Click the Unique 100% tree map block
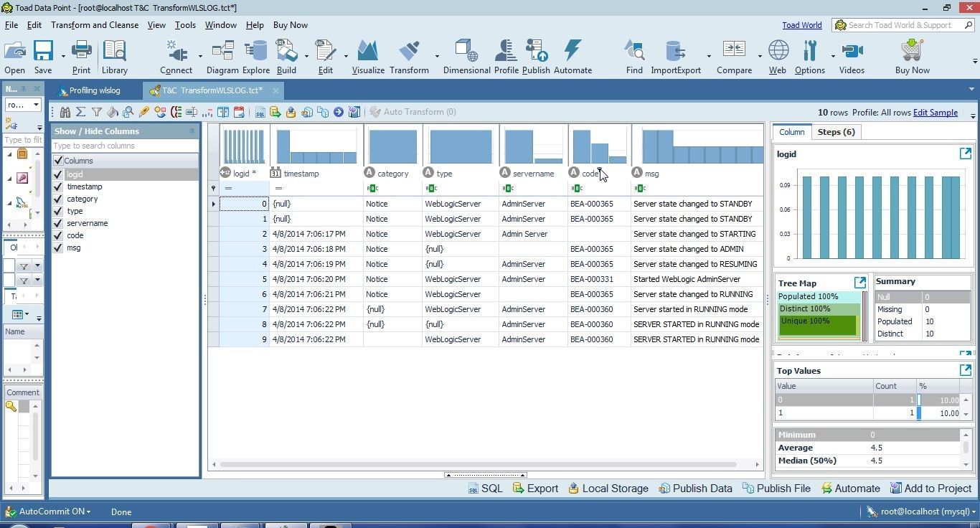The width and height of the screenshot is (980, 528). 818,325
